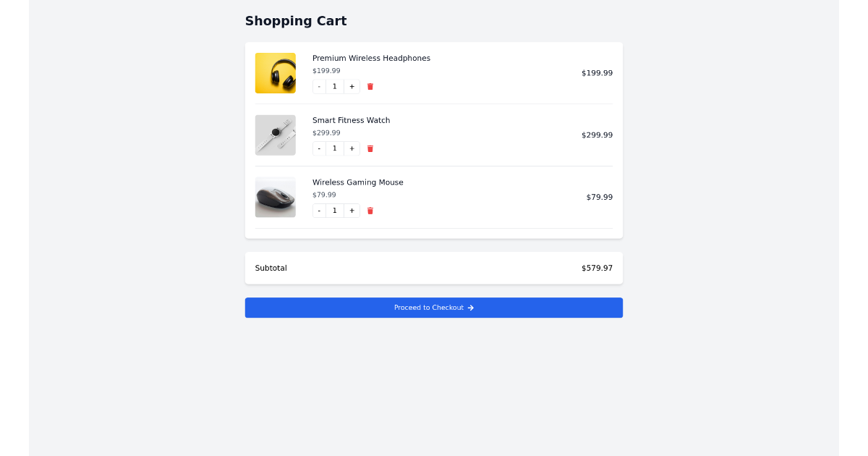
Task: Increase Smart Fitness Watch quantity
Action: pos(352,148)
